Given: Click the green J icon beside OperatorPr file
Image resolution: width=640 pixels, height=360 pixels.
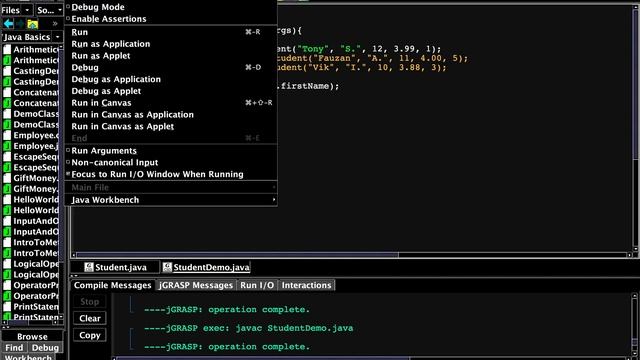Looking at the screenshot, I should pyautogui.click(x=7, y=296).
